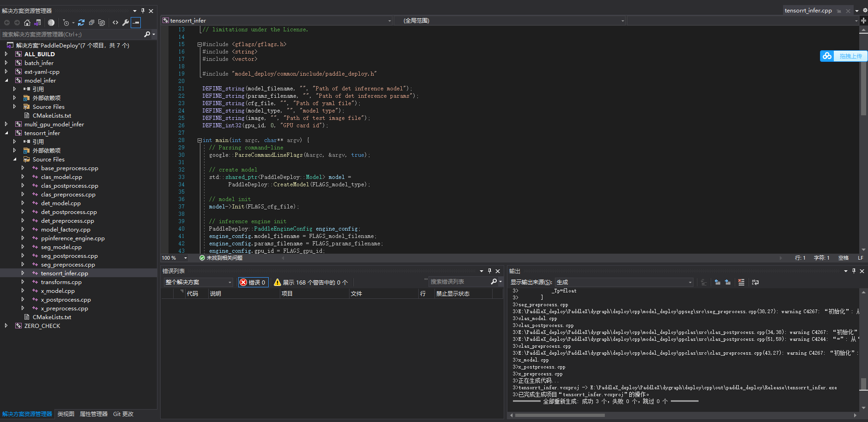Clear all output with the red-X list icon
868x422 pixels.
741,282
